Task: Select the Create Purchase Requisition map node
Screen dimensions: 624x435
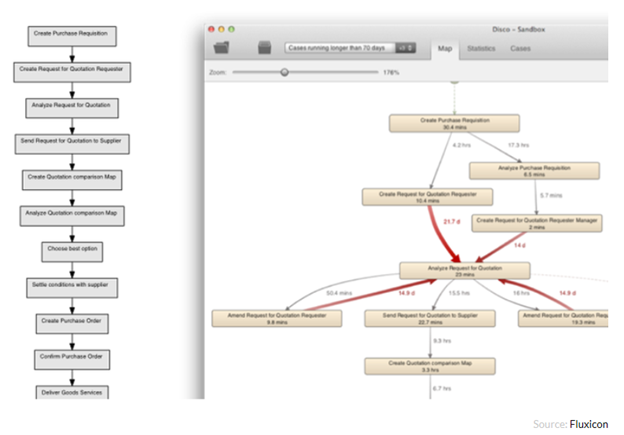Action: 454,123
